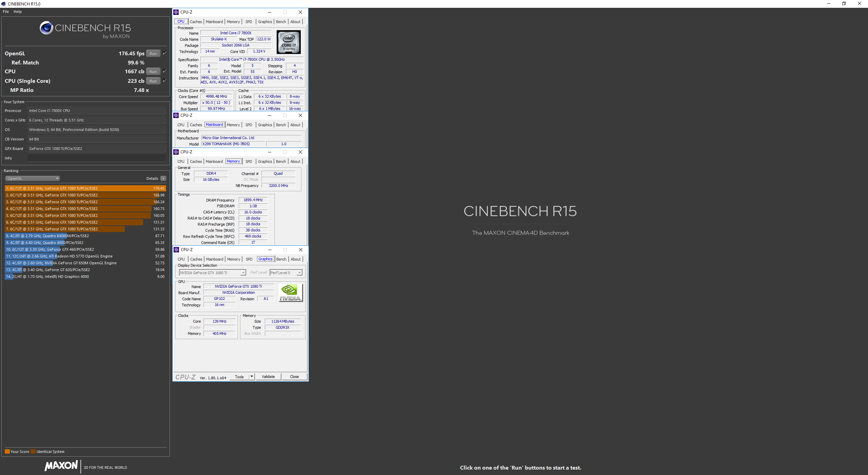Click the GPU memory size 11264 MBytes
Screen dimensions: 868x475
coord(283,322)
